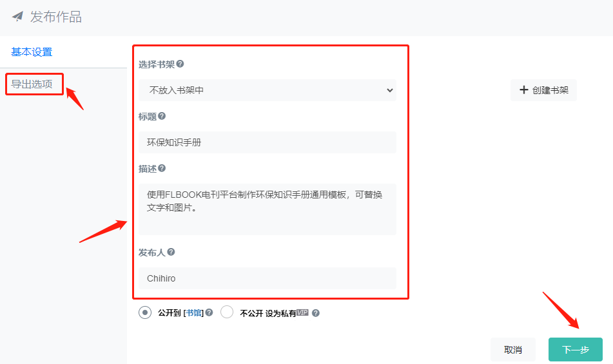Viewport: 613px width, 364px height.
Task: Click the paper plane publish icon
Action: [17, 16]
